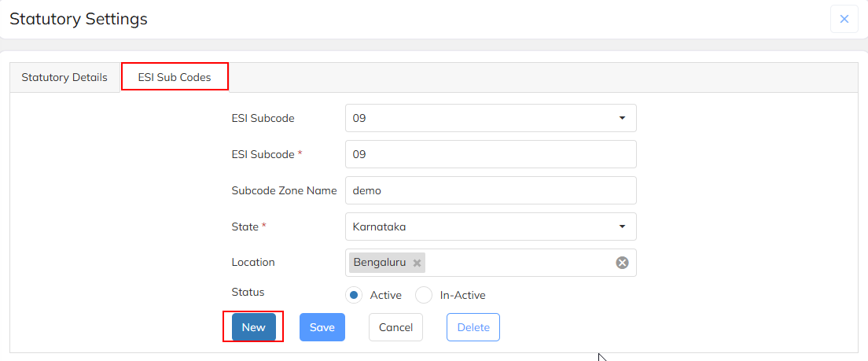Click the Bengaluru chip label

point(380,263)
